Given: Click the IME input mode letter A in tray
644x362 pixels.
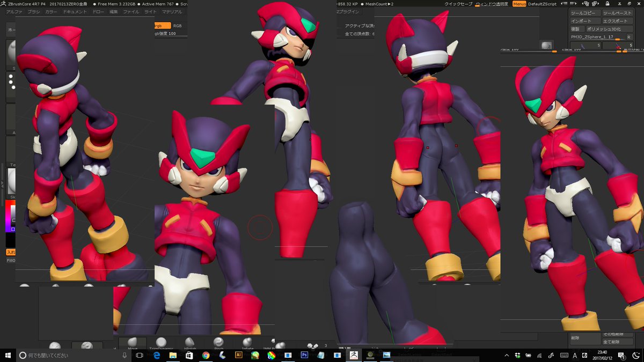Looking at the screenshot, I should coord(574,355).
